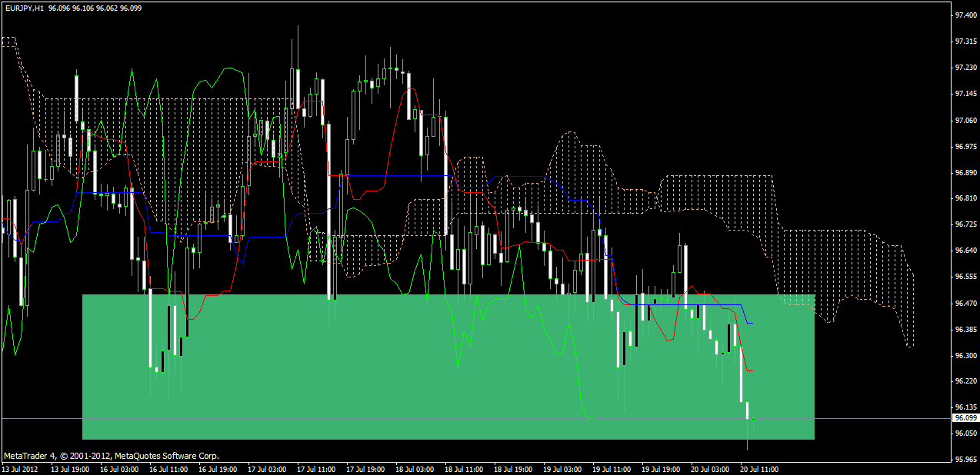
Task: Click the current bid price tag 96.099
Action: [965, 418]
